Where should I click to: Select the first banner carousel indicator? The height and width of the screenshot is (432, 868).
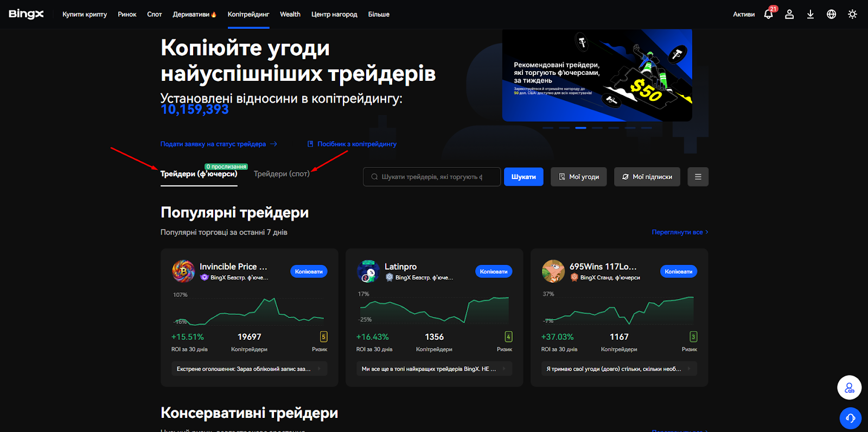[x=548, y=128]
